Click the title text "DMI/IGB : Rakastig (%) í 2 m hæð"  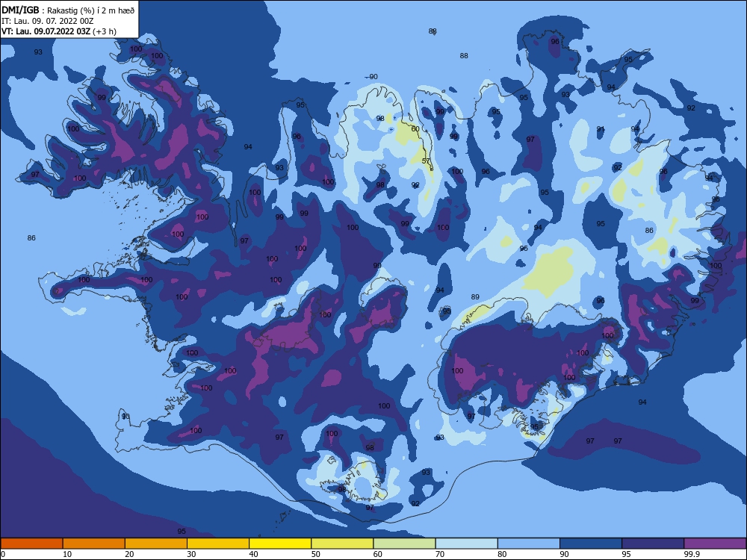click(68, 10)
